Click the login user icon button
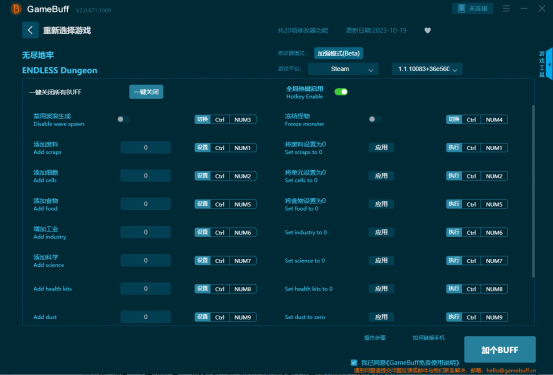 tap(472, 8)
